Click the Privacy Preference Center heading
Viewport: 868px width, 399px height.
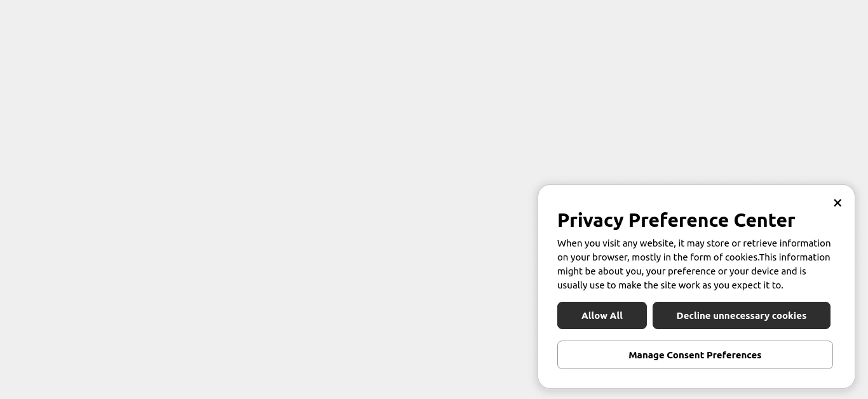point(676,220)
